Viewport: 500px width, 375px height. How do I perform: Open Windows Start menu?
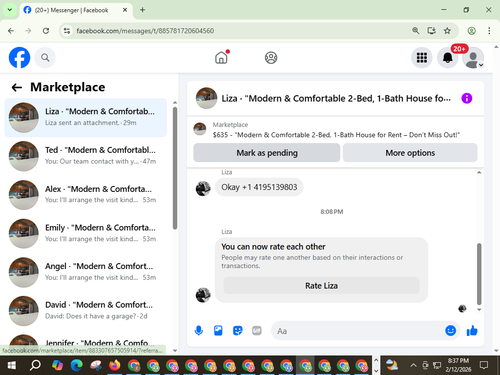pyautogui.click(x=12, y=365)
